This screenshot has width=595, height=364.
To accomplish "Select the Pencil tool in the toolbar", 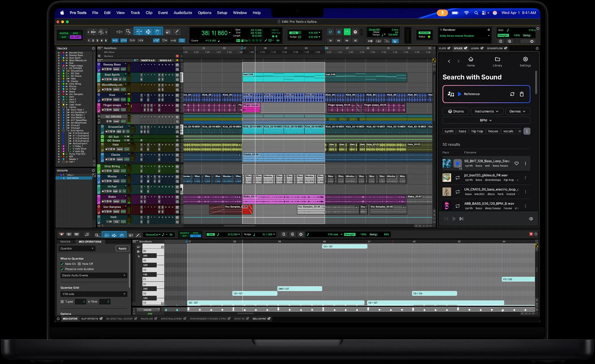I will [x=177, y=32].
